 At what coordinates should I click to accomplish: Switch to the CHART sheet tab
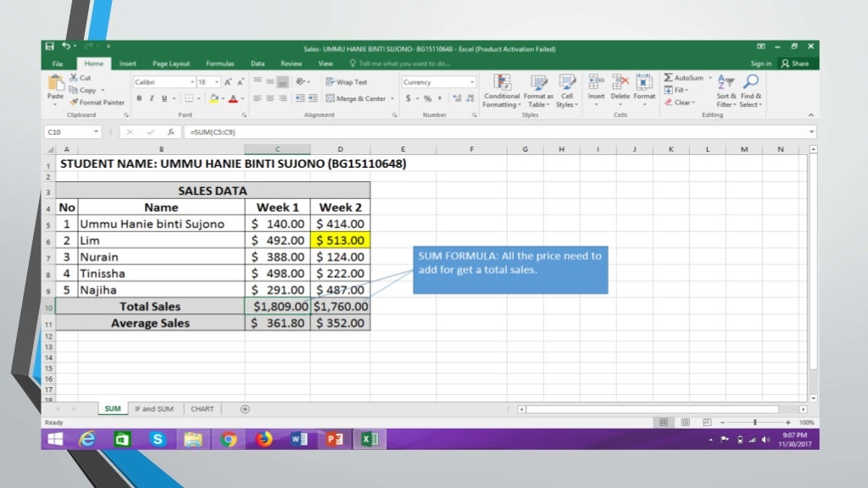[x=202, y=408]
